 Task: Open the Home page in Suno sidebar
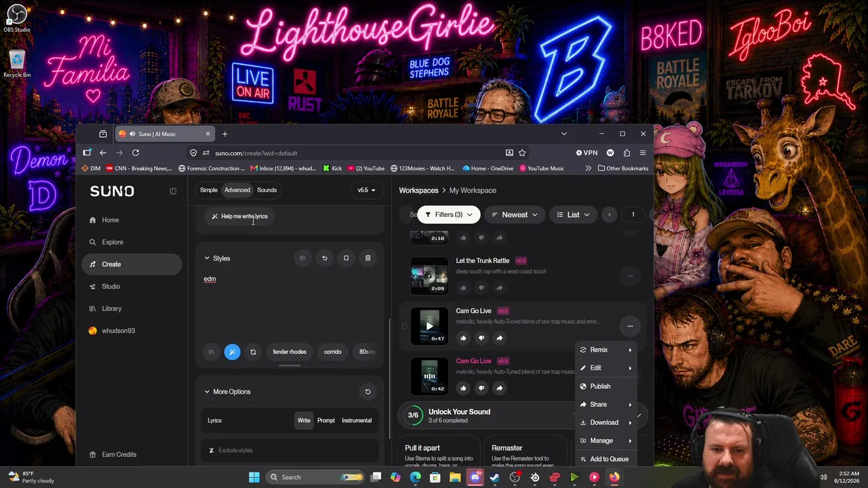pos(132,220)
